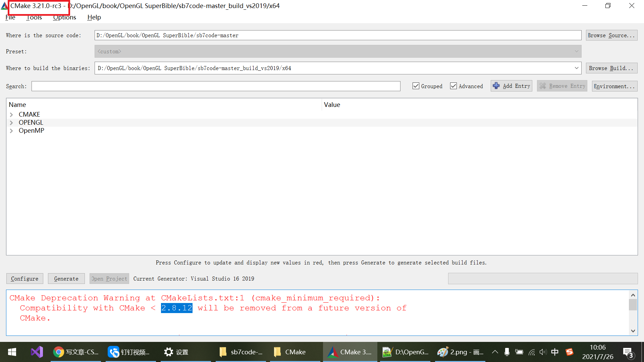Viewport: 644px width, 362px height.
Task: Click the Sogou input icon in system tray
Action: [570, 352]
